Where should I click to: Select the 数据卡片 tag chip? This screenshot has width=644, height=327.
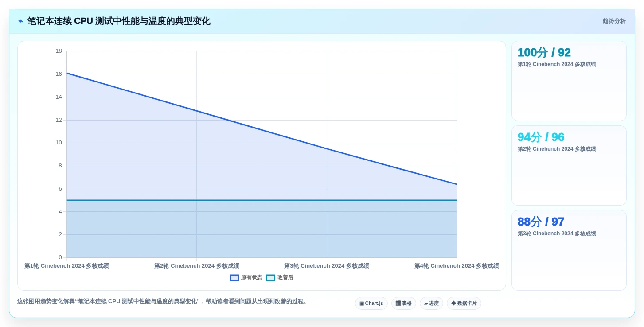(x=464, y=304)
